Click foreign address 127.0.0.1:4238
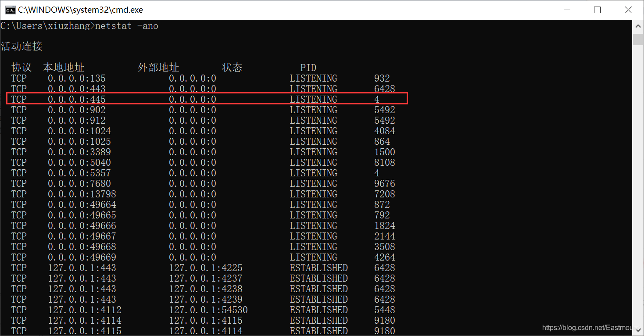The width and height of the screenshot is (644, 336). (206, 289)
